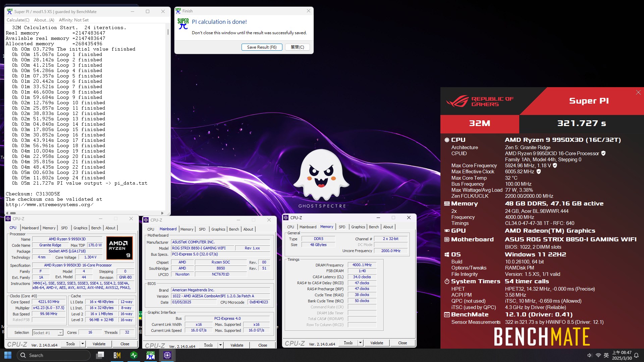
Task: Click the BENCHMATE logo
Action: click(542, 337)
